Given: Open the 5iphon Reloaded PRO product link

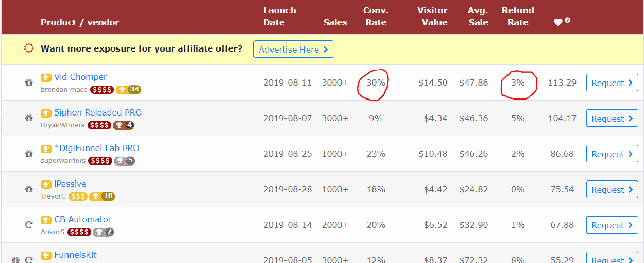Looking at the screenshot, I should tap(98, 112).
